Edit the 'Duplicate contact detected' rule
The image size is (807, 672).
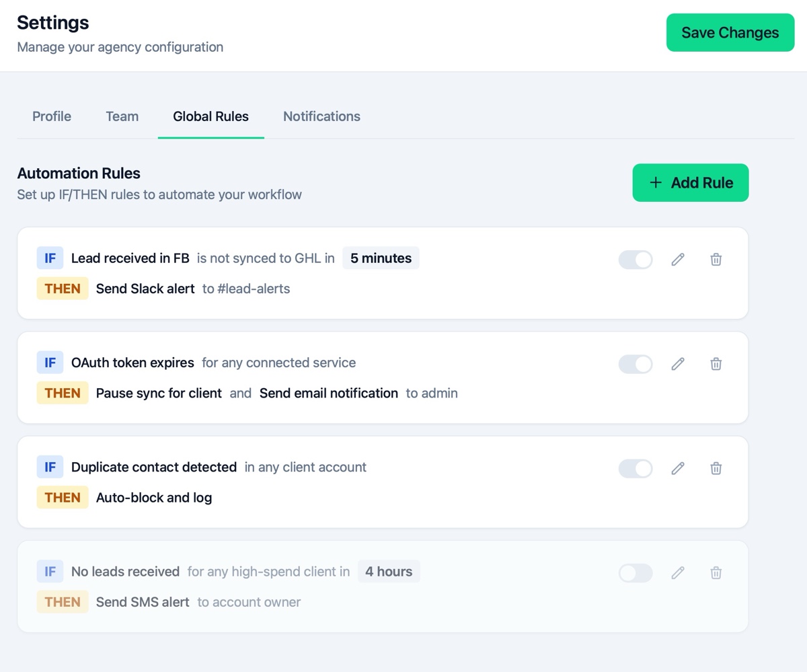[677, 468]
